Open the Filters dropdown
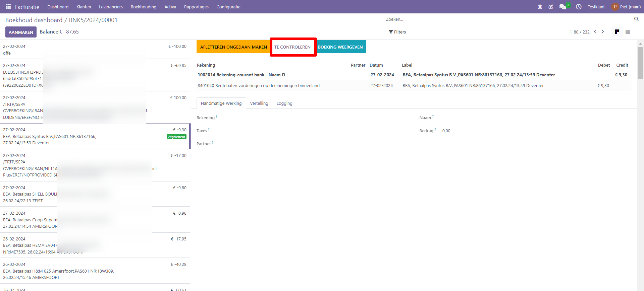Image resolution: width=644 pixels, height=291 pixels. point(397,32)
